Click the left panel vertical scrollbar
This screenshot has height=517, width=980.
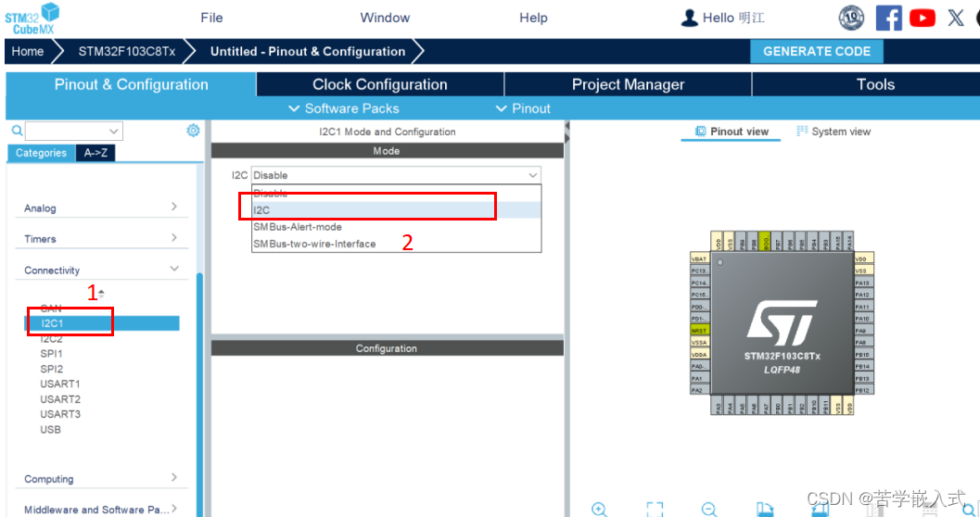click(x=199, y=395)
